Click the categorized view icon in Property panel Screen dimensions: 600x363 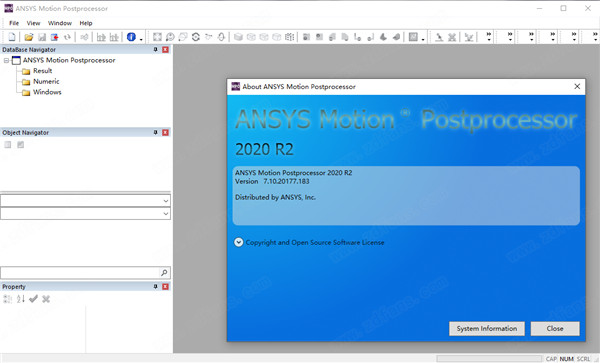pos(8,299)
